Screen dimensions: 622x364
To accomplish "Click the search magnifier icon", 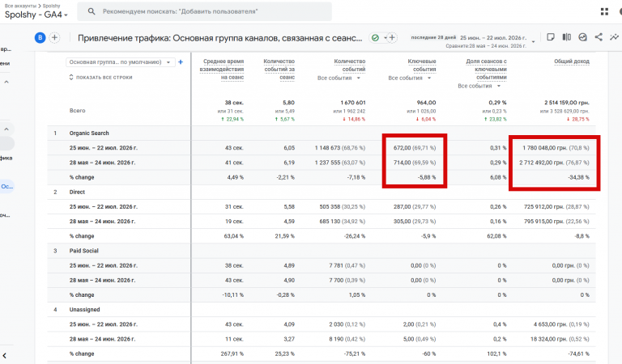I will point(92,11).
